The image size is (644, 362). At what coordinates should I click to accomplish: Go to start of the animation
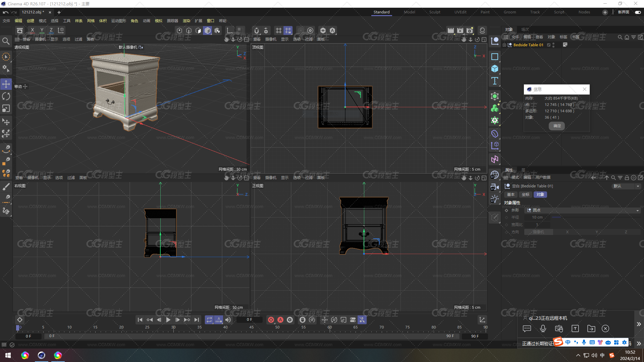(x=140, y=320)
